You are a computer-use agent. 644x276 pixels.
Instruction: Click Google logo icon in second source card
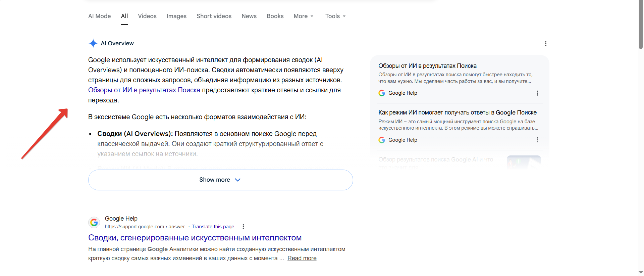(382, 140)
